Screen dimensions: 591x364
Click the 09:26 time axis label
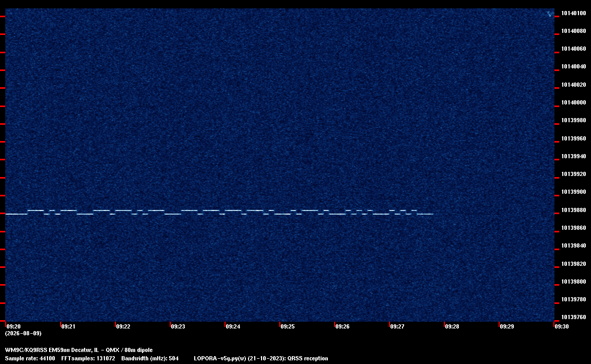point(342,326)
